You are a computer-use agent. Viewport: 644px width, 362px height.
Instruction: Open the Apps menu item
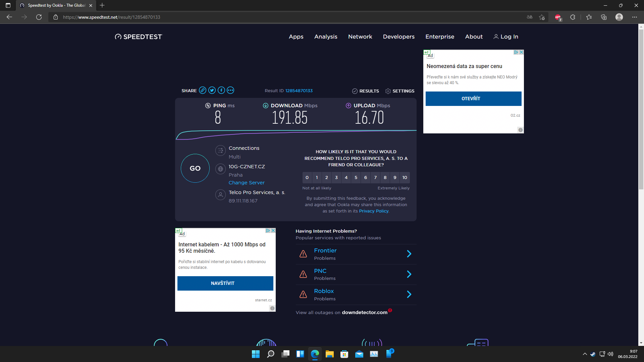pyautogui.click(x=296, y=37)
